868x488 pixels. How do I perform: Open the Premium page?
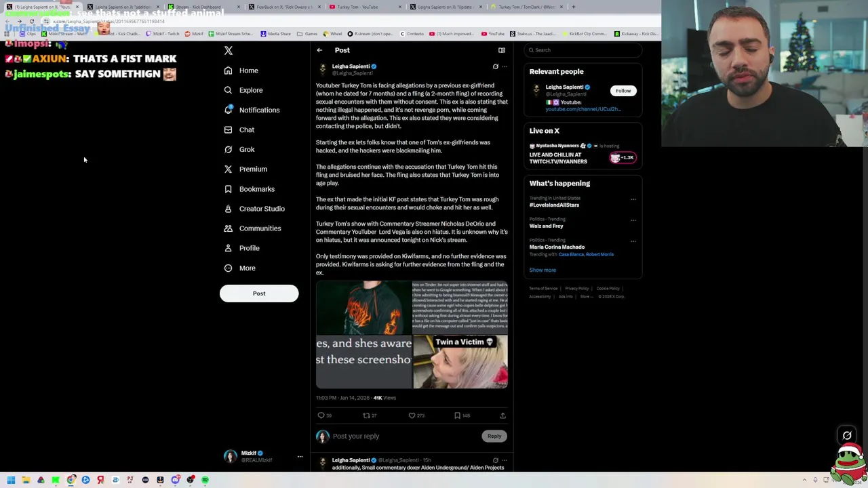click(x=245, y=169)
